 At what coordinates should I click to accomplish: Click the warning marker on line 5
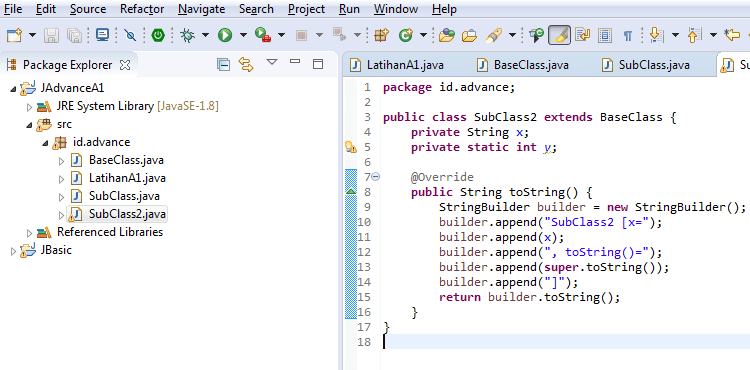pos(351,147)
